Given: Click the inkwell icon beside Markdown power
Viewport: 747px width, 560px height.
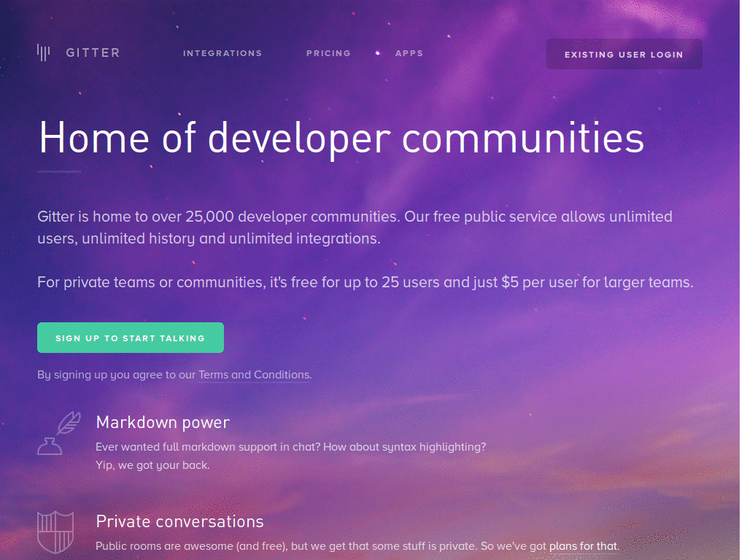Looking at the screenshot, I should point(50,447).
